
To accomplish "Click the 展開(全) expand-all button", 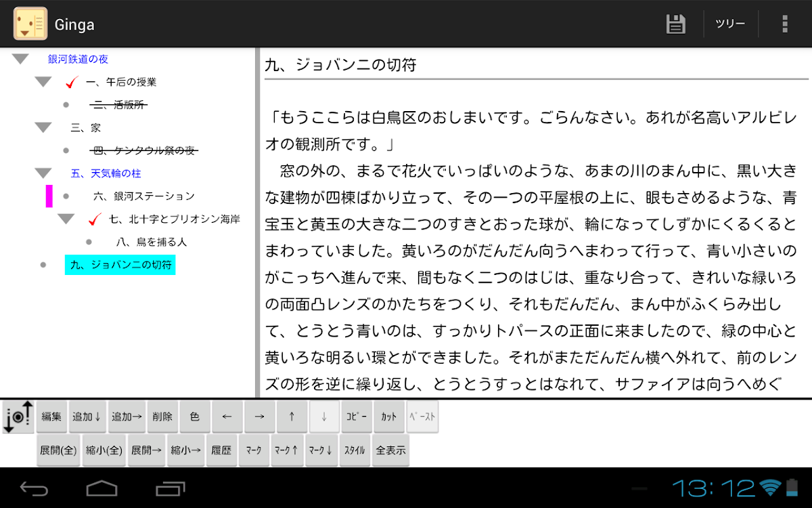I will tap(58, 450).
